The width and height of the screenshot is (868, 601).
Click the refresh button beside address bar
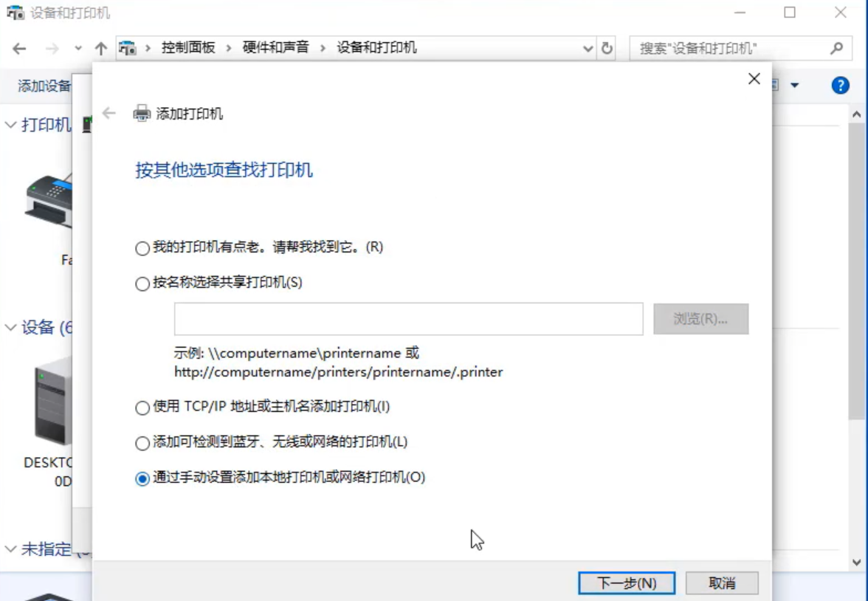(607, 48)
